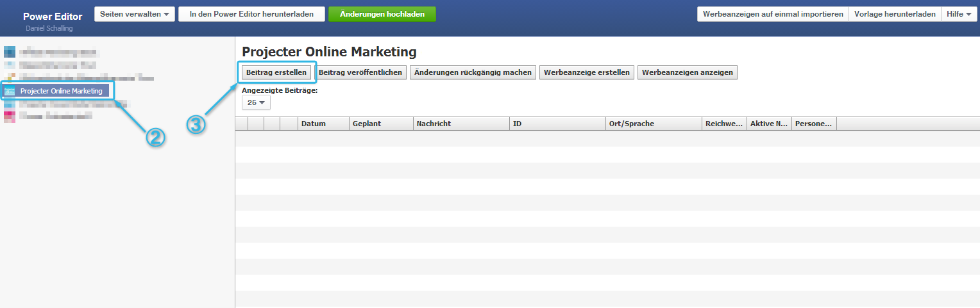Viewport: 980px width, 308px height.
Task: Sort by the Datum column header
Action: coord(323,124)
